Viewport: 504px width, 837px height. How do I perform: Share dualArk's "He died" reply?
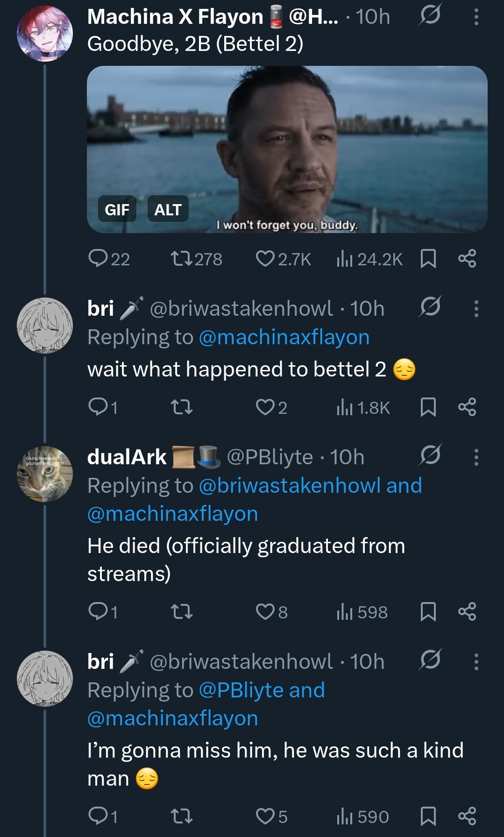pyautogui.click(x=467, y=612)
